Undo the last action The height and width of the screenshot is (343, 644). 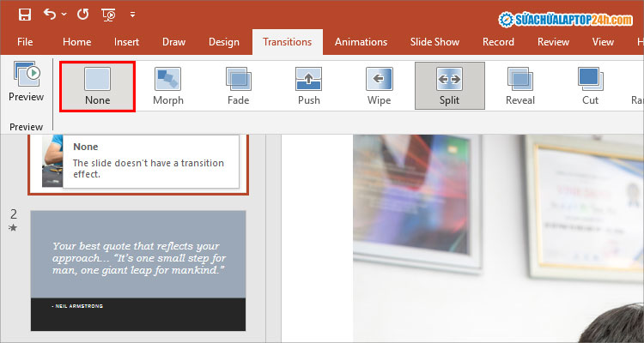(x=50, y=15)
